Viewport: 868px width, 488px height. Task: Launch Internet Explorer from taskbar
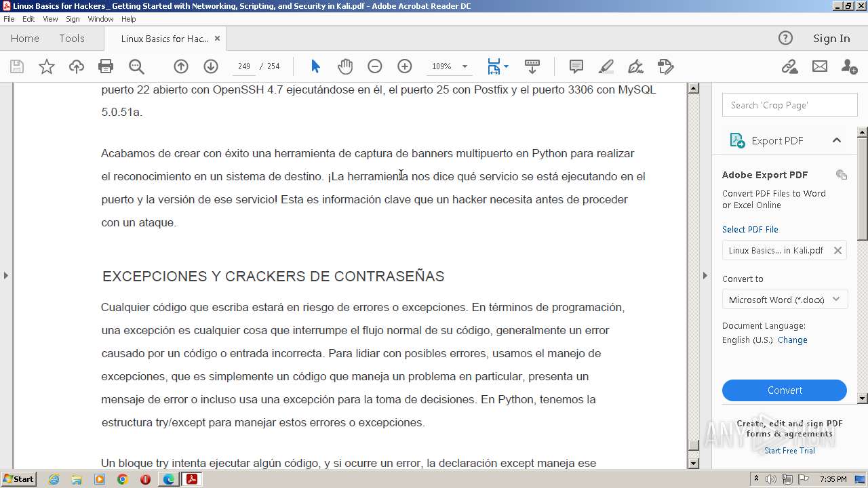coord(54,479)
